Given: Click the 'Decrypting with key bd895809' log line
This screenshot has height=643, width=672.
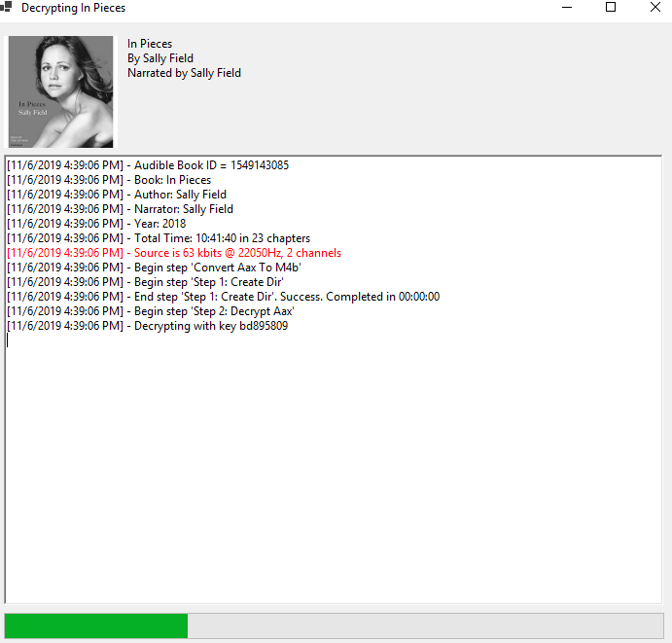Looking at the screenshot, I should (147, 326).
